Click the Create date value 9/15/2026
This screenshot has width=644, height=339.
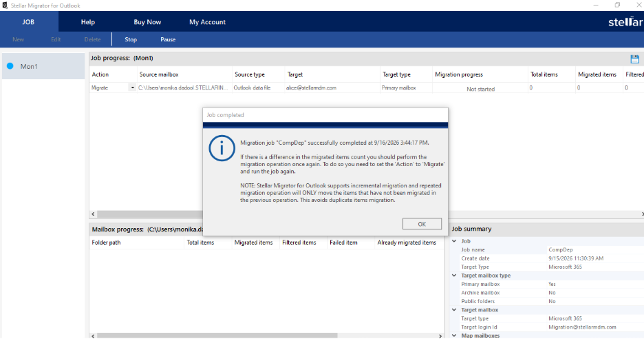(576, 258)
